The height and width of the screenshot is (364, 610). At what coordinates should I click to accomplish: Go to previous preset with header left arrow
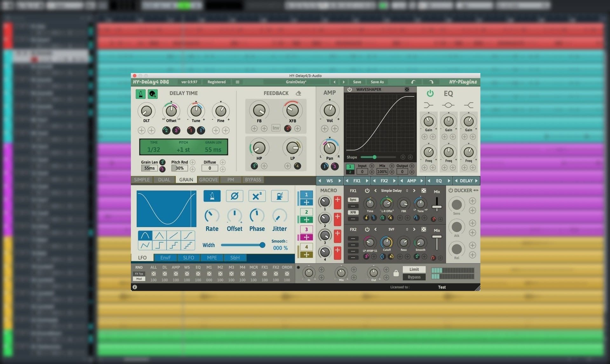[335, 82]
